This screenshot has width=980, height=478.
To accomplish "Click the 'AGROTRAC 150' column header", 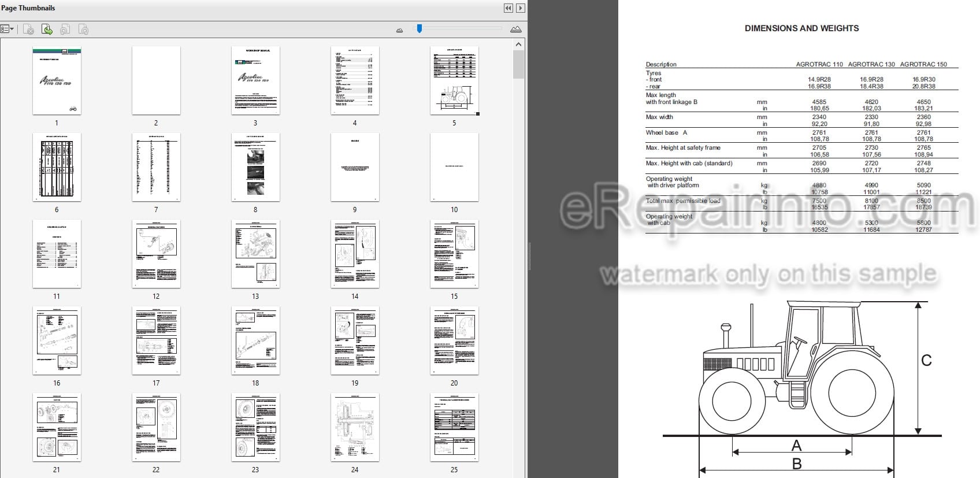I will pos(923,64).
